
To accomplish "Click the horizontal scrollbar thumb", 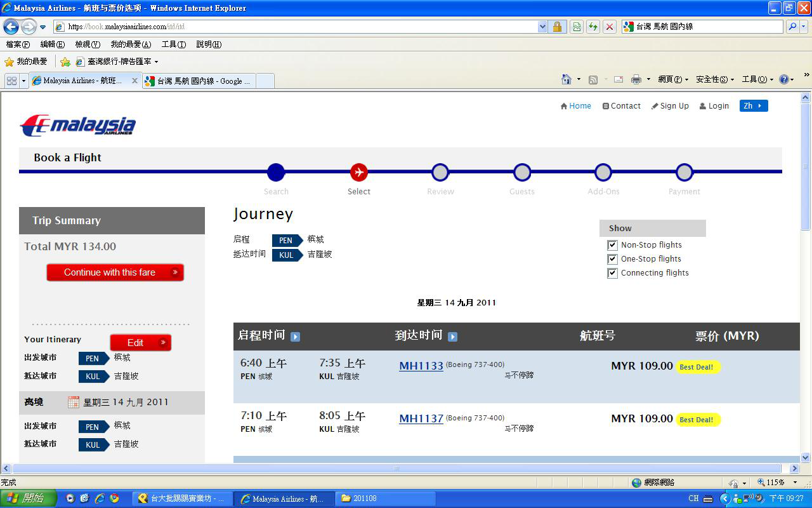I will (397, 469).
